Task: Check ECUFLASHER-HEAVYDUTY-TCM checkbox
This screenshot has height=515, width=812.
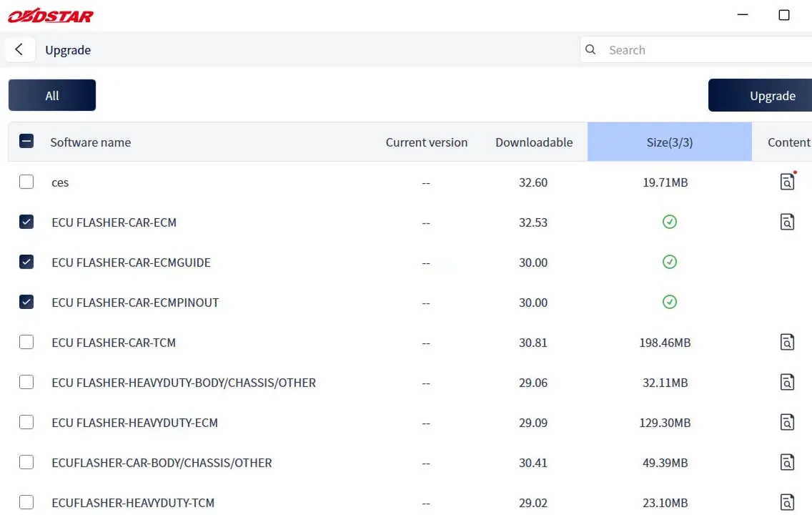Action: tap(26, 502)
